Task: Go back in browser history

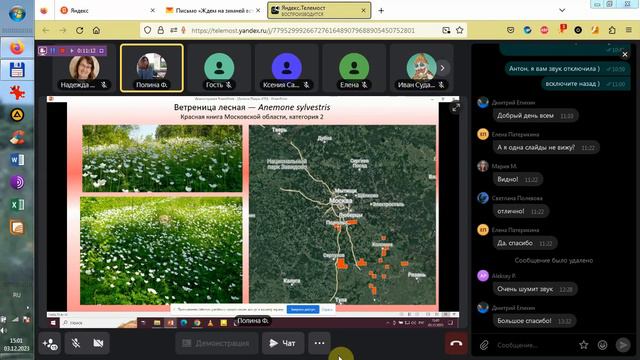Action: [x=46, y=30]
